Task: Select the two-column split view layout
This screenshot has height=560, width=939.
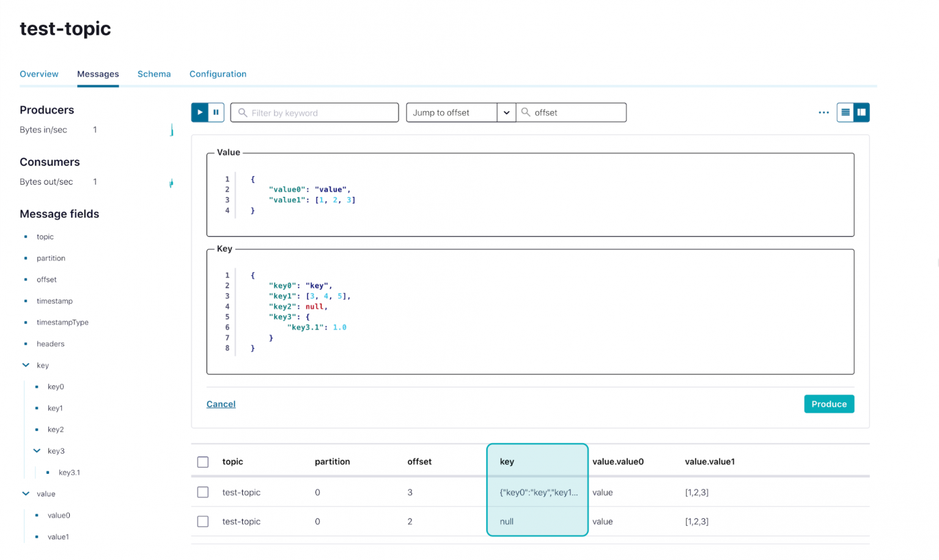Action: click(x=861, y=112)
